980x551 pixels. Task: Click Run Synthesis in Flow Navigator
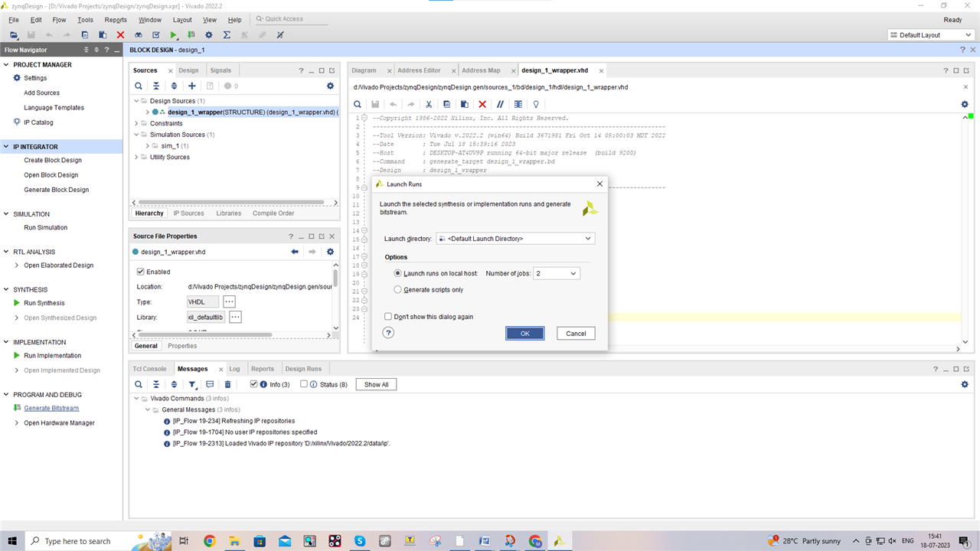click(x=44, y=303)
